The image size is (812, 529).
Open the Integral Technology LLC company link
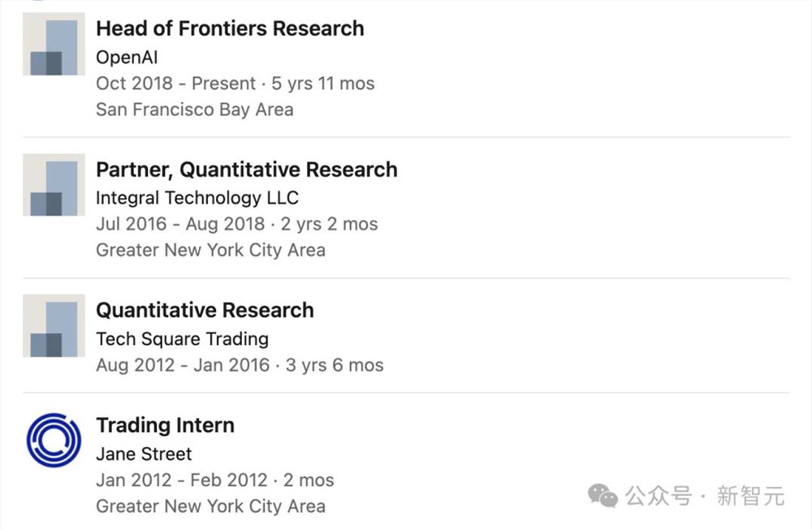[197, 198]
